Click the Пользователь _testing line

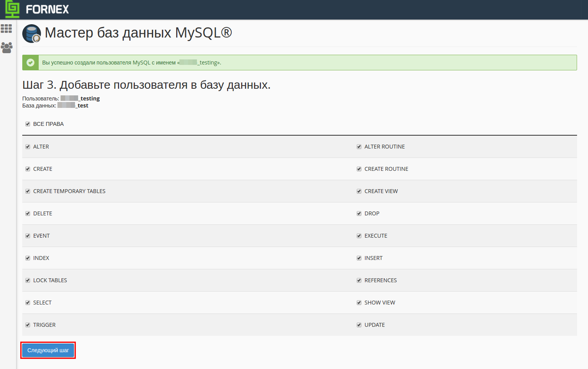[61, 99]
